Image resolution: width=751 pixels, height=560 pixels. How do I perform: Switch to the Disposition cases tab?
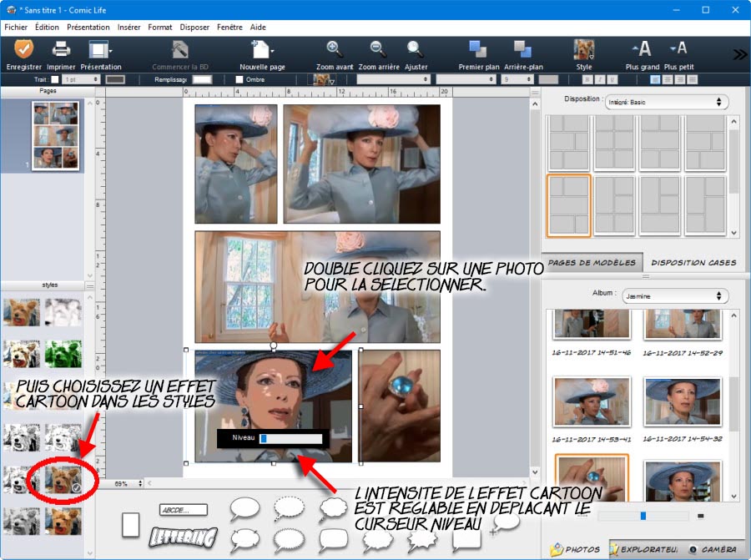coord(693,263)
